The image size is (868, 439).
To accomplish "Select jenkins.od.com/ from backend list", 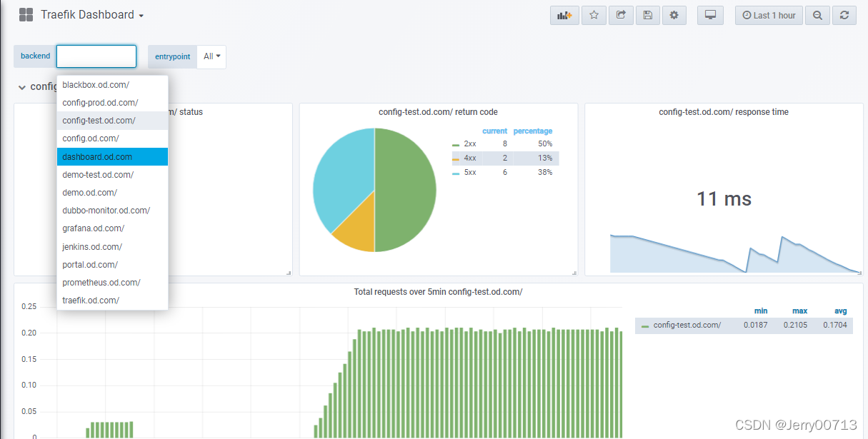I will coord(112,247).
